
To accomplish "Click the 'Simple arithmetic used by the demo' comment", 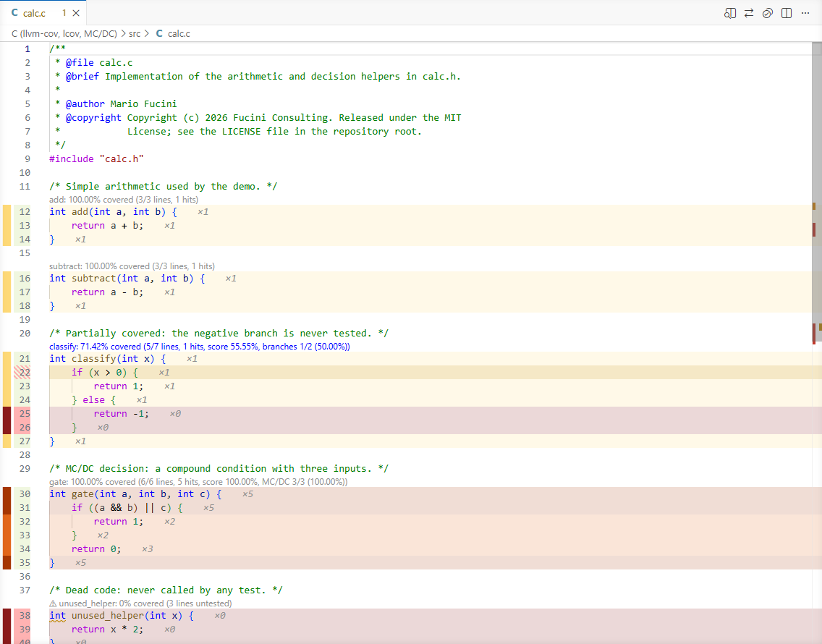I will pos(163,186).
